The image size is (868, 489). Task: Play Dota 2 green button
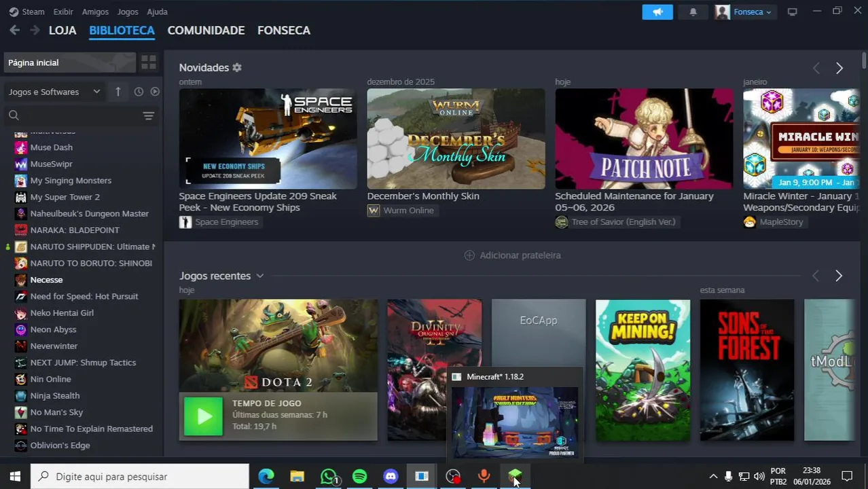pos(203,416)
